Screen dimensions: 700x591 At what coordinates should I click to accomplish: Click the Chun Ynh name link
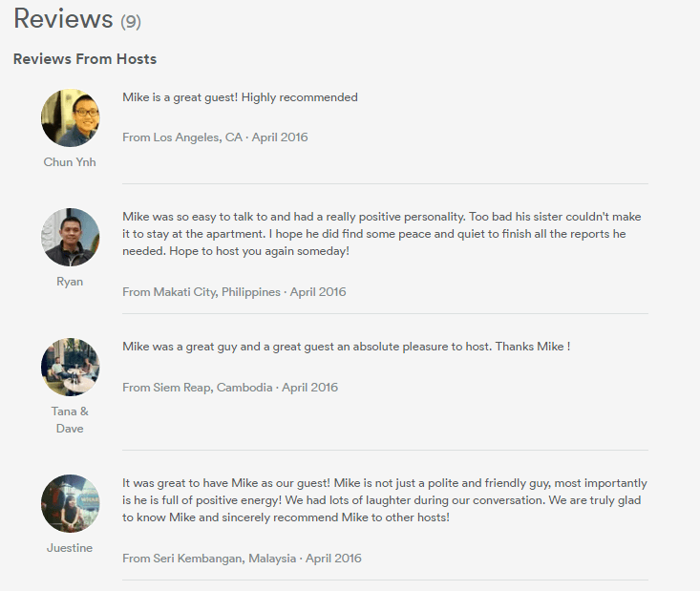click(70, 162)
